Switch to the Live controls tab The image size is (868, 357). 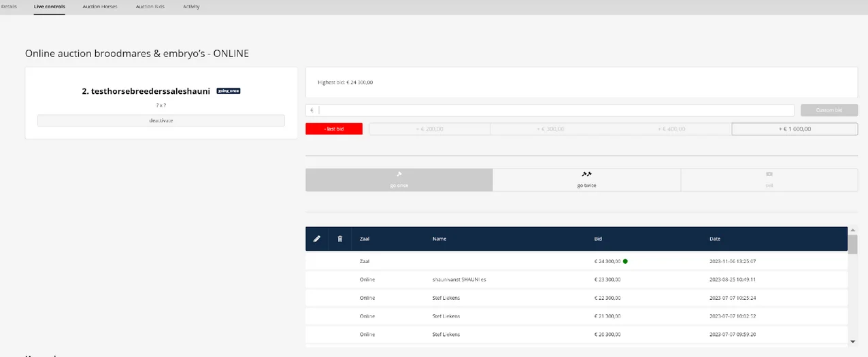pos(50,6)
